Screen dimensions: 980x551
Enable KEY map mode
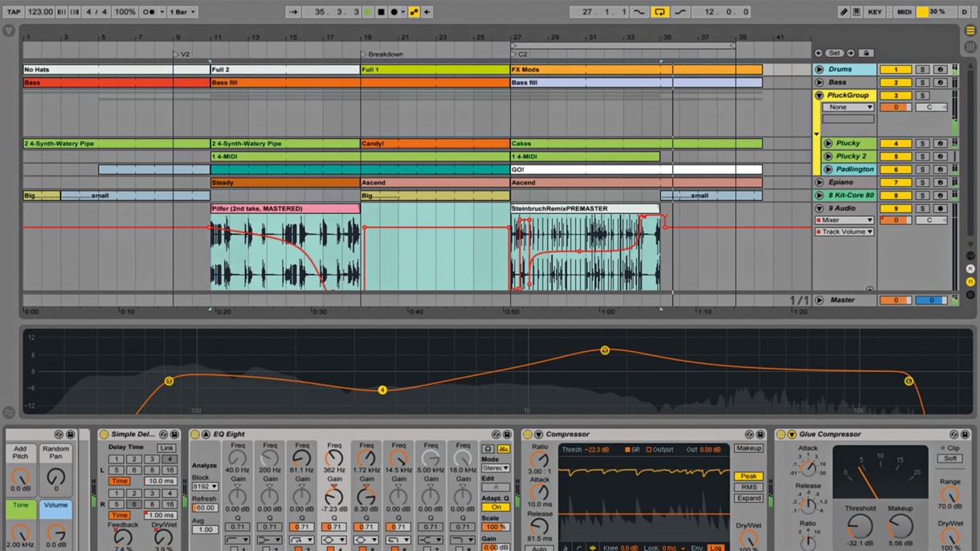[875, 12]
